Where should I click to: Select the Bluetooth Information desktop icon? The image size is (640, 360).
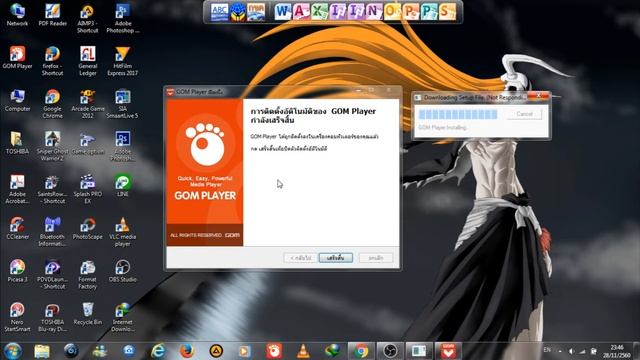click(x=52, y=231)
